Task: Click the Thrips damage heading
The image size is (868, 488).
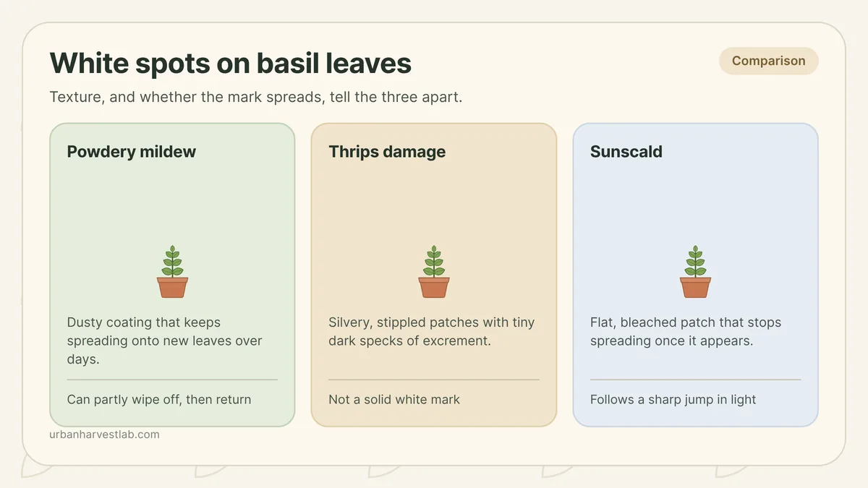Action: coord(387,152)
